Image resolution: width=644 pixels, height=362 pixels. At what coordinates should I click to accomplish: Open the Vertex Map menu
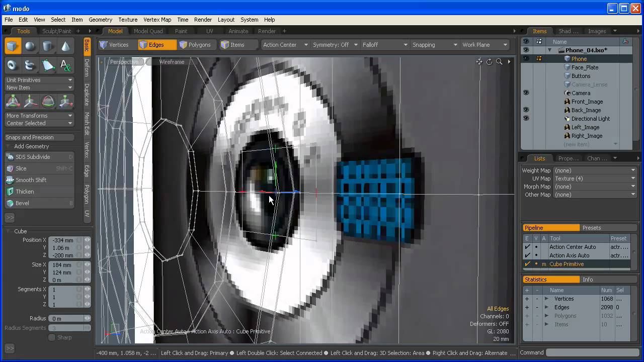[157, 20]
